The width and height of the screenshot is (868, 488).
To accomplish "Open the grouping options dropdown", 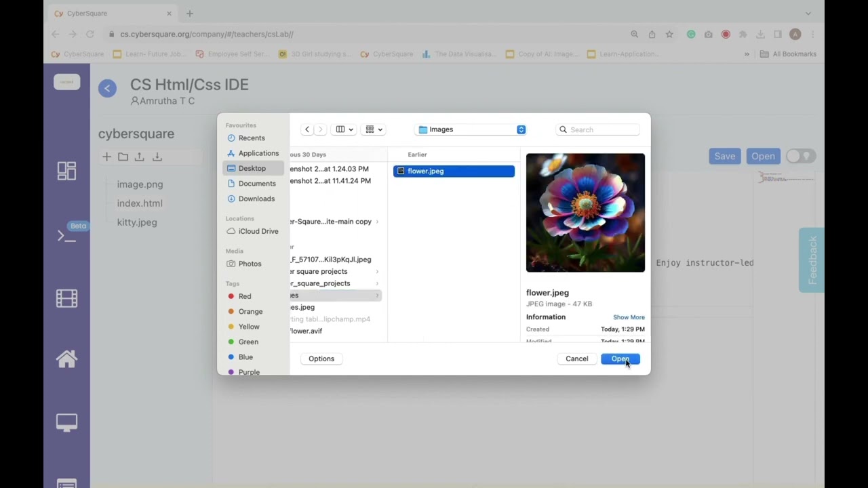I will tap(374, 129).
